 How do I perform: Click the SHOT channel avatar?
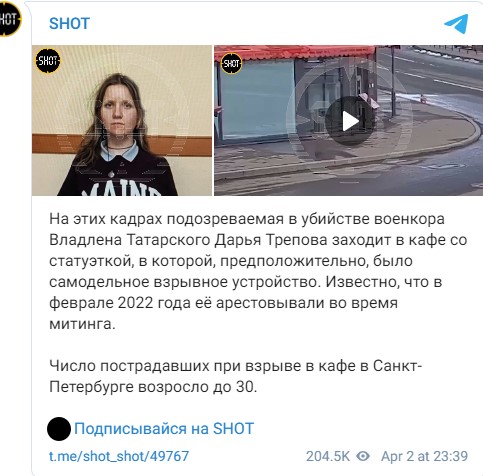(x=9, y=19)
